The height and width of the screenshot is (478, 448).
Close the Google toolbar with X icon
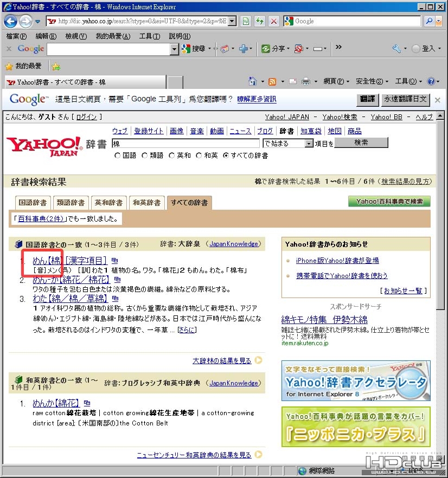coord(9,48)
